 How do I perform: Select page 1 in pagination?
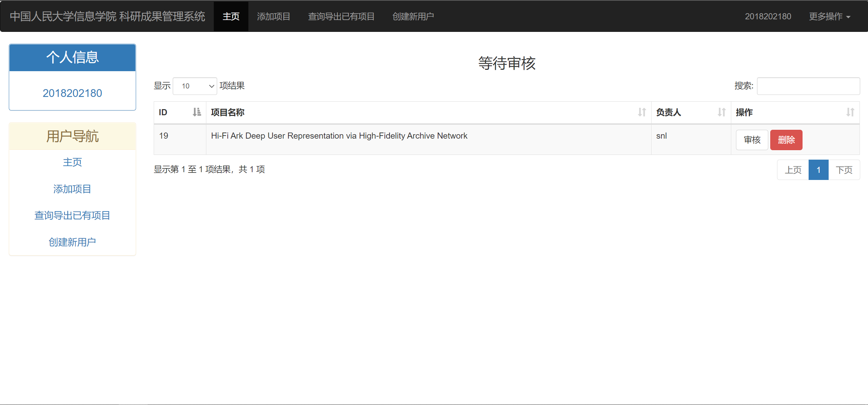tap(818, 170)
